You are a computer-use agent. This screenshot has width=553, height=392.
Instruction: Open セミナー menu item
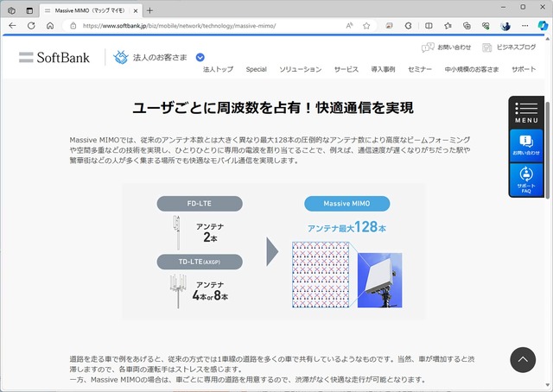[x=420, y=69]
